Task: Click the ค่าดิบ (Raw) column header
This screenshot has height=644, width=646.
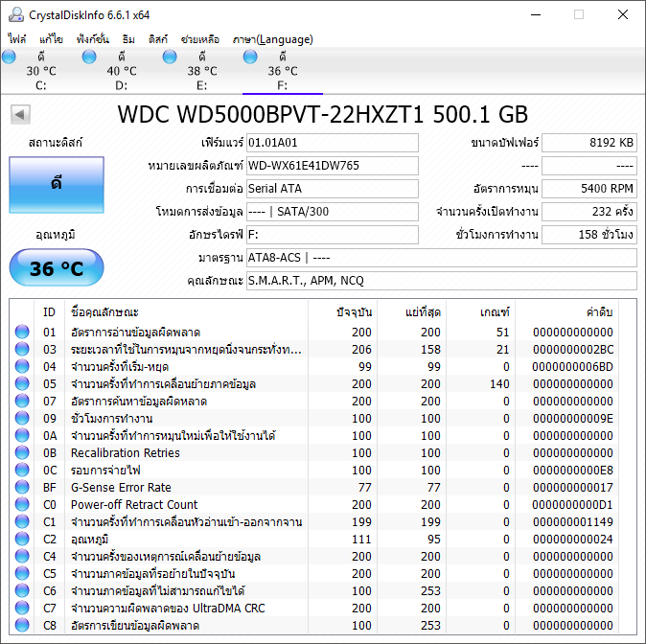Action: pyautogui.click(x=566, y=312)
